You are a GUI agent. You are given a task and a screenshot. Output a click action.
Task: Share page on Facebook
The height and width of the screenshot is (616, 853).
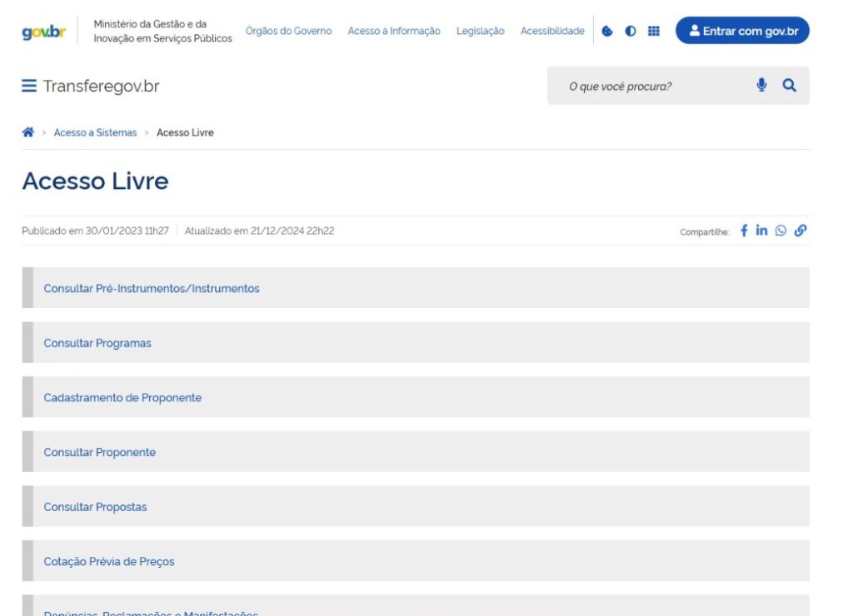(744, 231)
